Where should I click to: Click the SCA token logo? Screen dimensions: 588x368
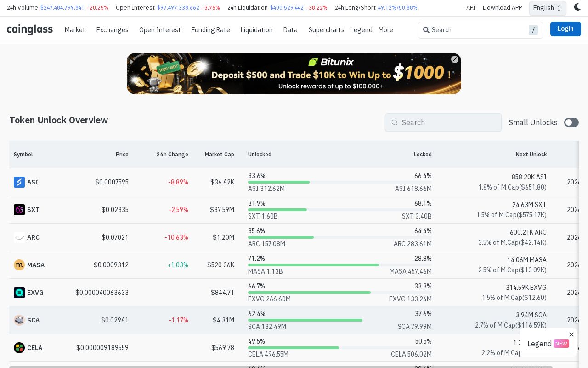pos(19,320)
